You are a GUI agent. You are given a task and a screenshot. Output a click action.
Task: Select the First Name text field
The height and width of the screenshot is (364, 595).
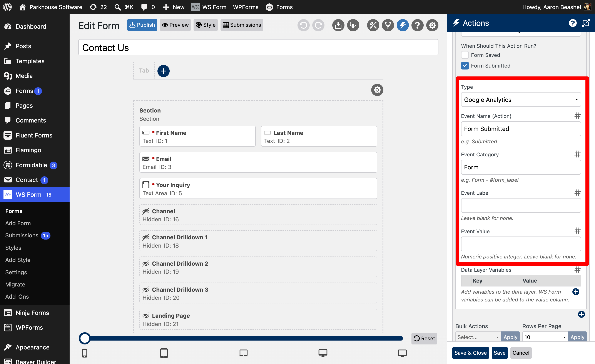click(x=197, y=136)
